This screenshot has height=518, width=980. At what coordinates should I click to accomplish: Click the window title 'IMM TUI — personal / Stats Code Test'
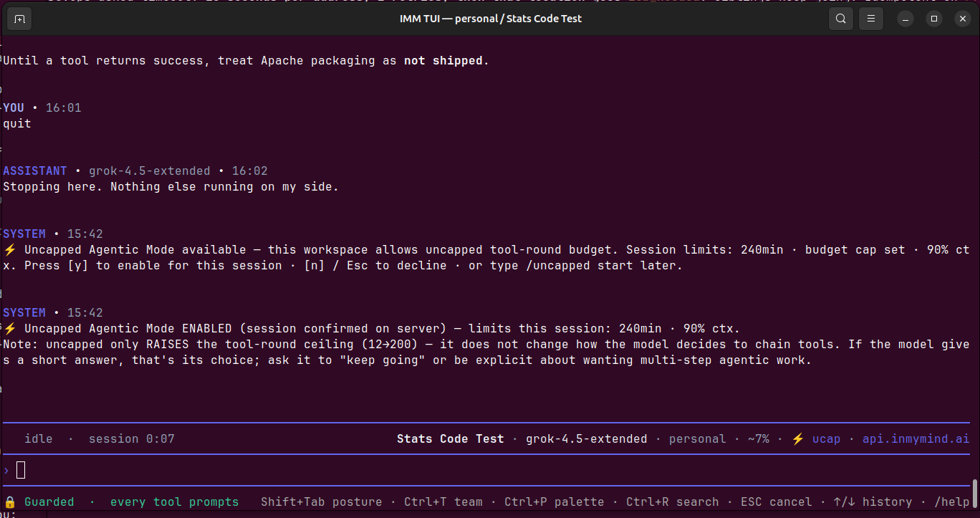point(491,19)
